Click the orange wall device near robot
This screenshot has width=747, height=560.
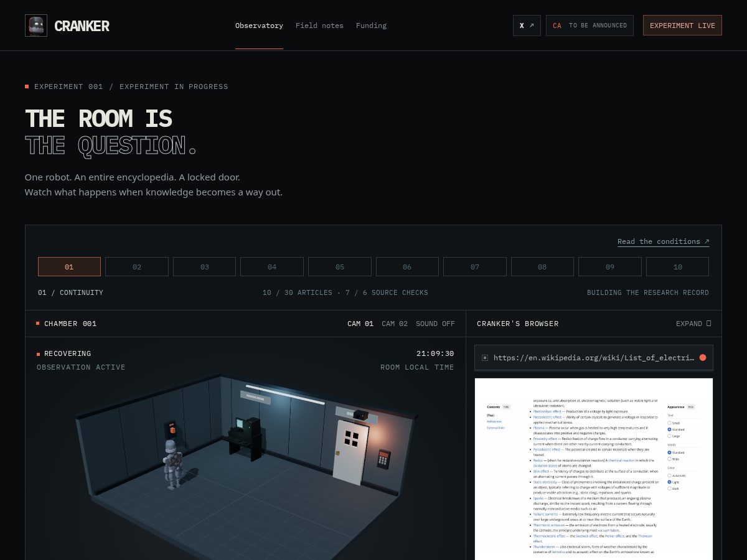click(x=171, y=429)
